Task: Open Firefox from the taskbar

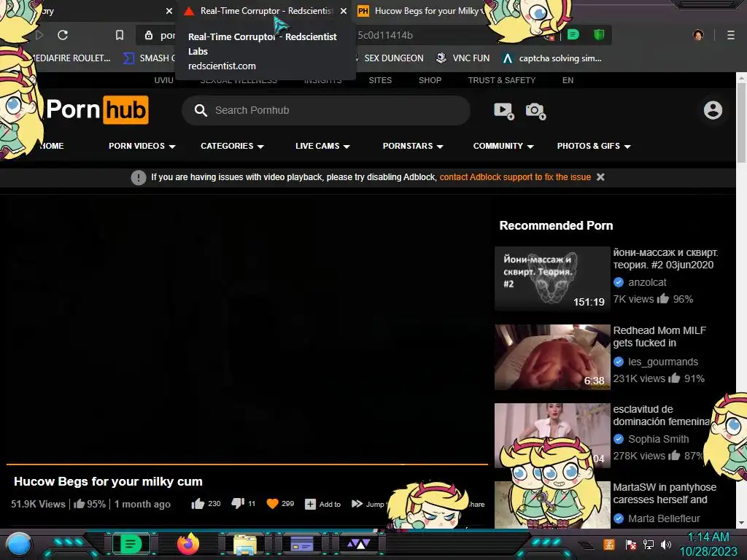Action: click(188, 544)
